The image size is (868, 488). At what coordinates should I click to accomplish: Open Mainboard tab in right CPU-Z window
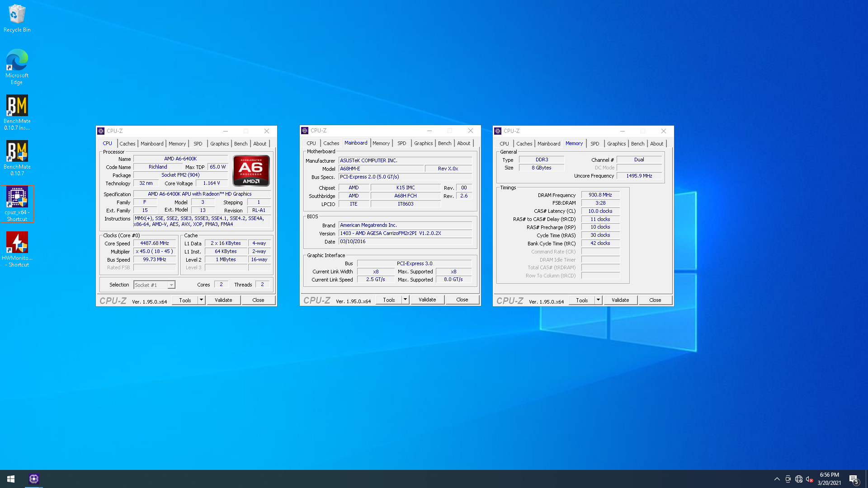tap(549, 144)
